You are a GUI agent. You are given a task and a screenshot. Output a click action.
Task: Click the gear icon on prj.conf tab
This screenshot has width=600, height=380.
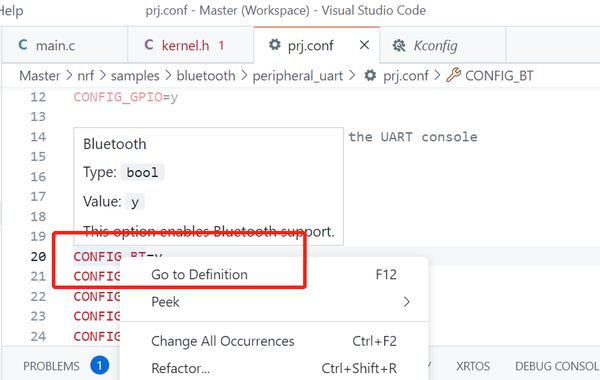[274, 45]
